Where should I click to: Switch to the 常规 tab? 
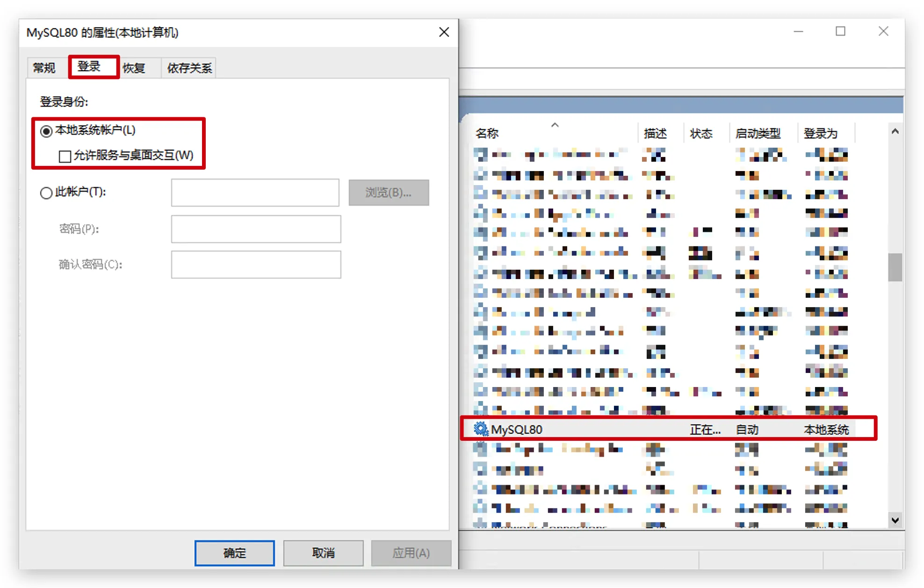(x=44, y=68)
